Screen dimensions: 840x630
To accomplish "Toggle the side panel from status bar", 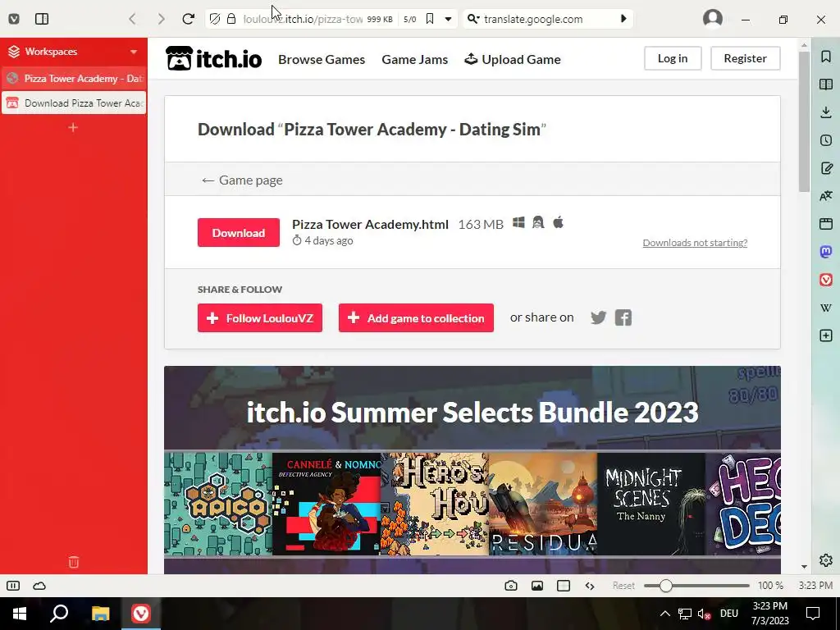I will [13, 586].
